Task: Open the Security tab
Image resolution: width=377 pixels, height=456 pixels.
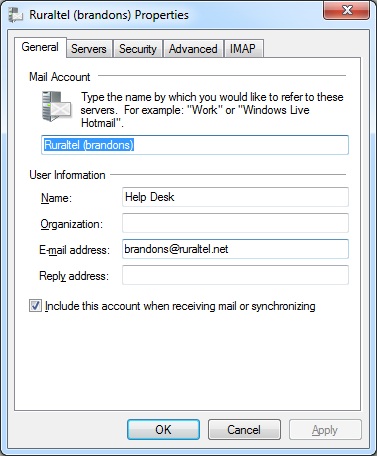Action: pos(138,49)
